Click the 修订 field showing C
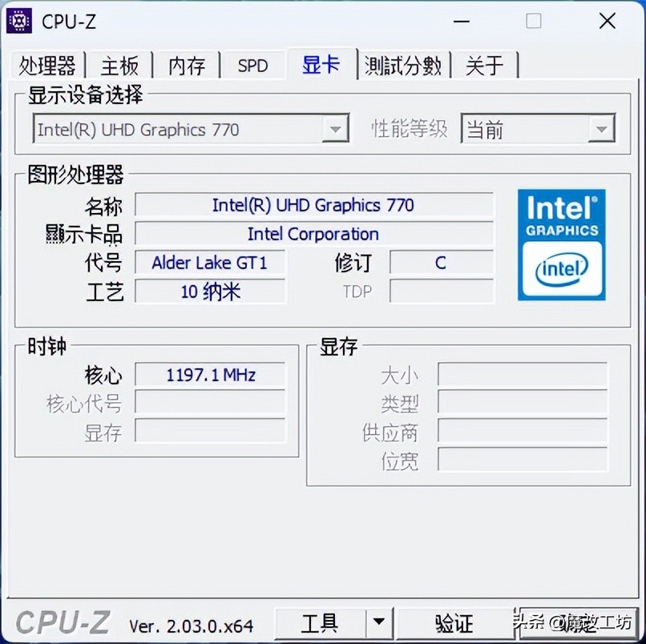 (442, 262)
